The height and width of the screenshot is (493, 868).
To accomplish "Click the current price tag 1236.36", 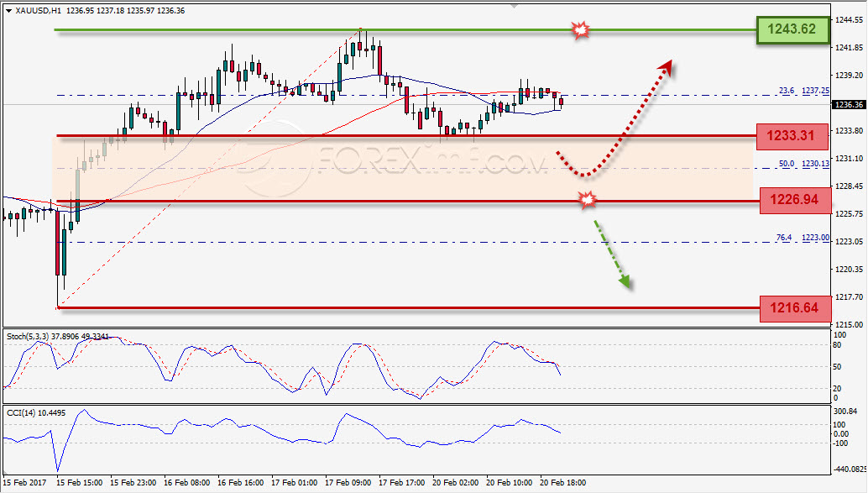I will [x=849, y=105].
